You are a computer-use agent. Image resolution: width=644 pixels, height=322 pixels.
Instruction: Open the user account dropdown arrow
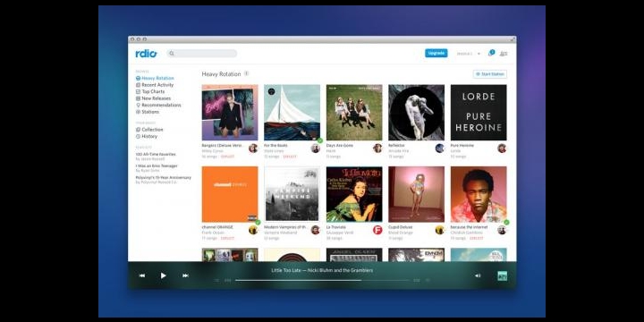point(479,54)
